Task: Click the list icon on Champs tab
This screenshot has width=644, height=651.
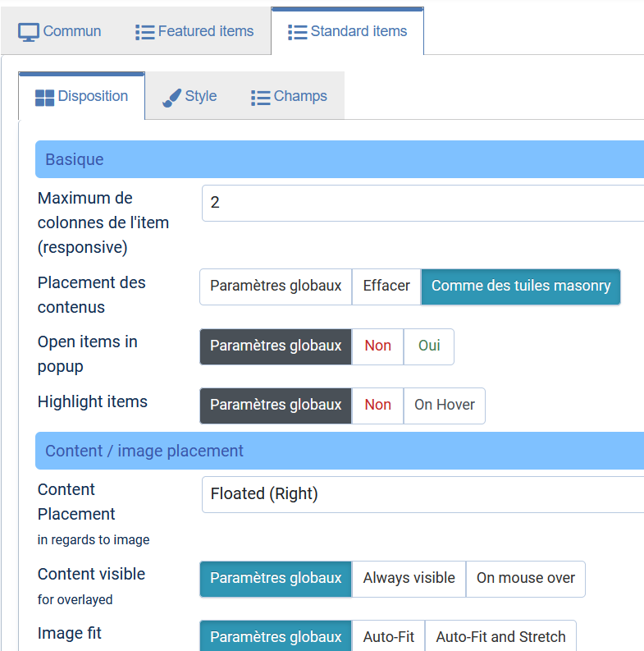Action: point(261,98)
